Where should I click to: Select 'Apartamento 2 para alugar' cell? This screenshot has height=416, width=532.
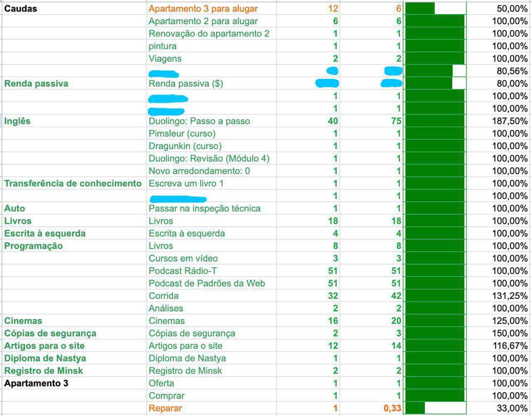[212, 21]
